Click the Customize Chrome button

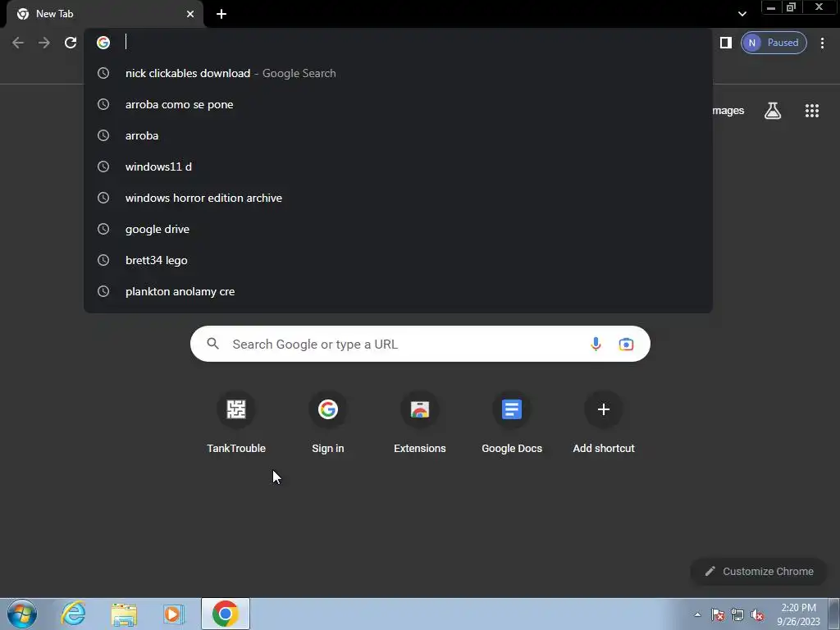coord(759,572)
